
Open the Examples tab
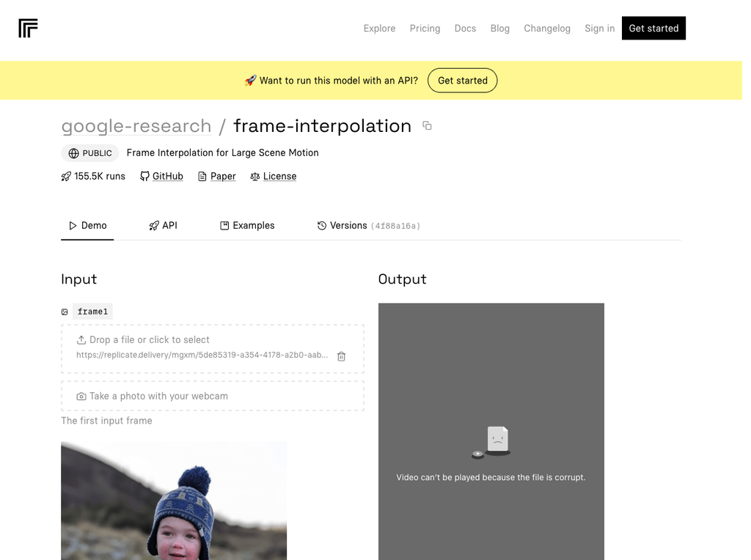(247, 226)
